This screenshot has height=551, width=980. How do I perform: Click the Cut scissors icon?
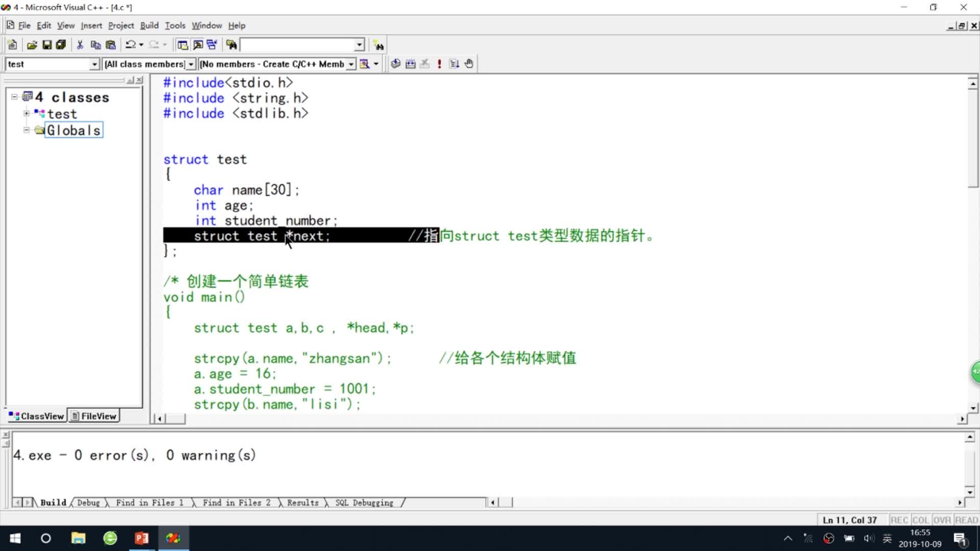(80, 45)
